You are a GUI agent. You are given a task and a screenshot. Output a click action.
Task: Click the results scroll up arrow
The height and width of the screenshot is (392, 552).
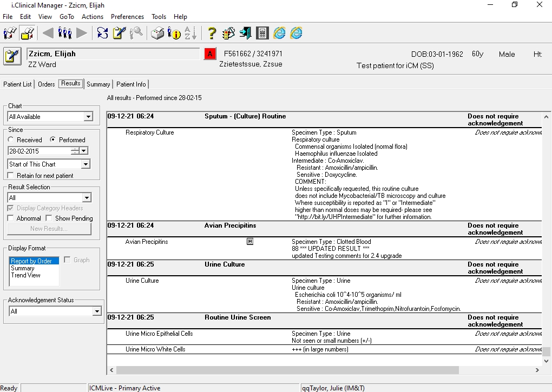click(546, 117)
